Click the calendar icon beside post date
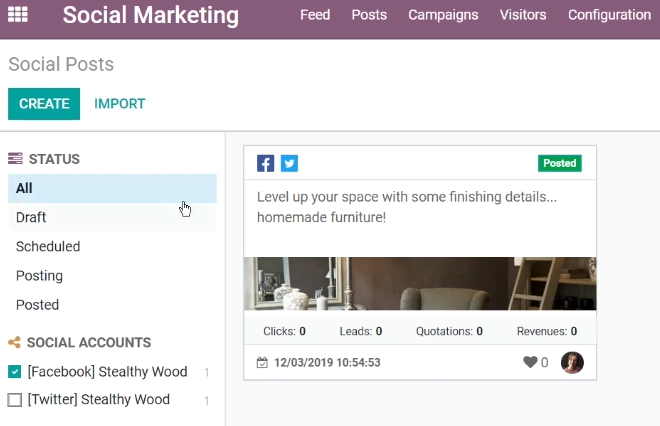Image resolution: width=660 pixels, height=426 pixels. click(262, 362)
